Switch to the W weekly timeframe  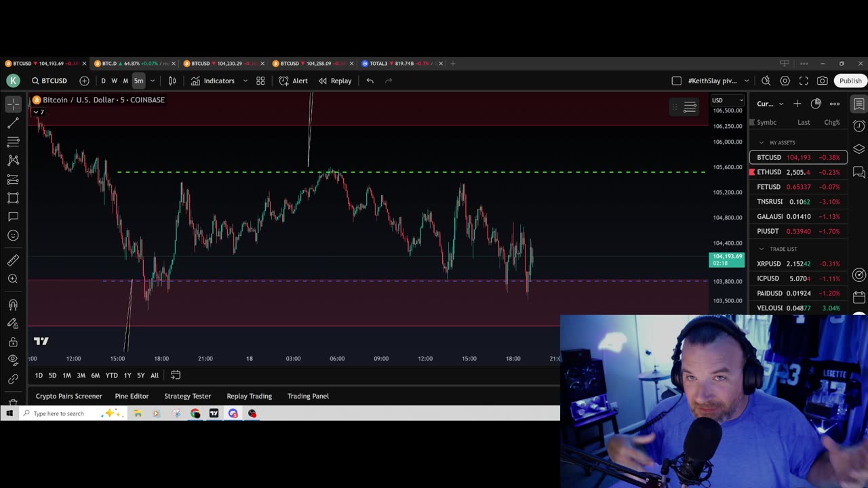(114, 81)
